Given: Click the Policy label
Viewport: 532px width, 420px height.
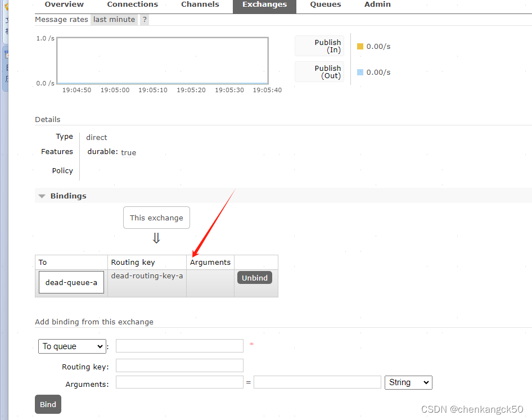Looking at the screenshot, I should (62, 171).
